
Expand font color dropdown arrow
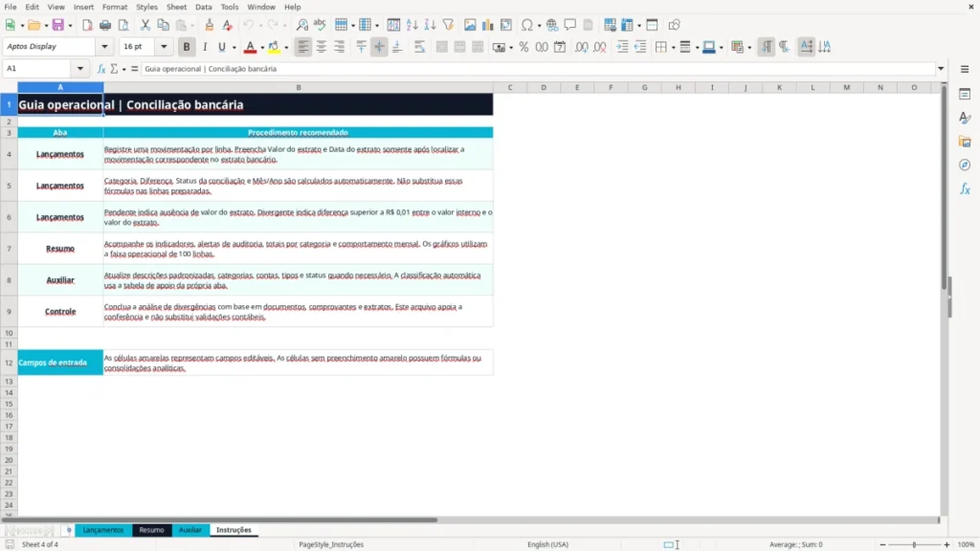point(262,48)
